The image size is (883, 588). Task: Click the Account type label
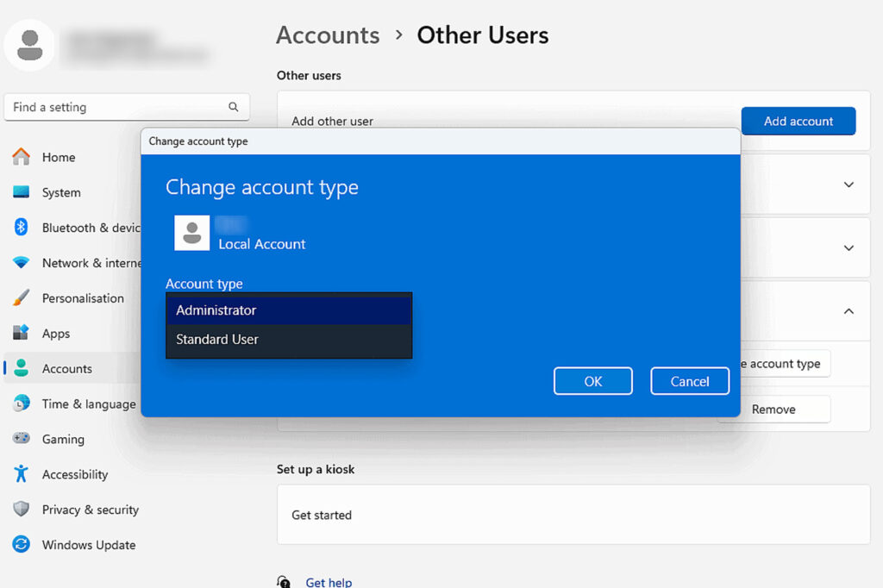coord(204,284)
